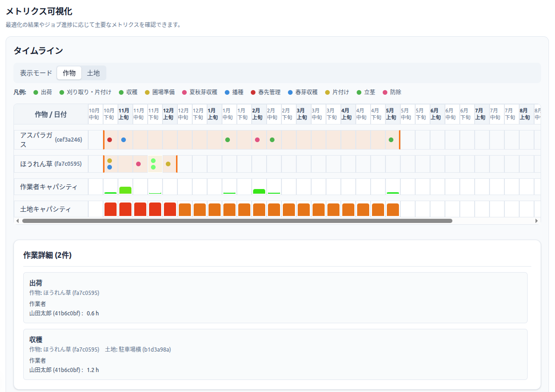Click green dot in アスパラガス row at 1月中旬
Screen dimensions: 555x392
pyautogui.click(x=228, y=140)
